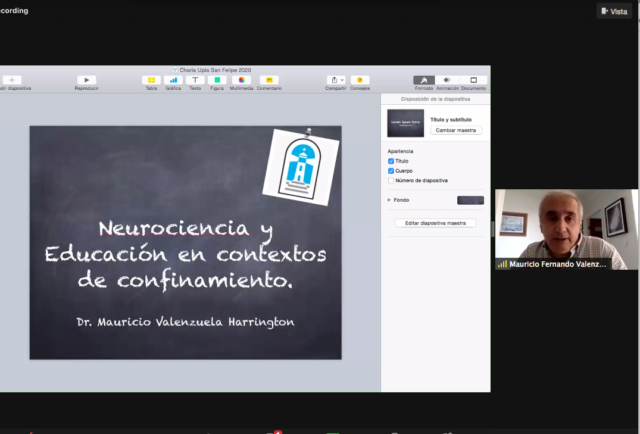Click Editar diapositiva maestra button
Viewport: 640px width, 434px height.
pos(434,223)
